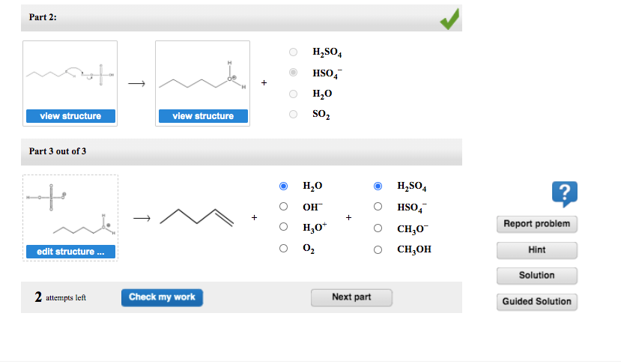621x364 pixels.
Task: Click the blue question mark help icon
Action: tap(564, 194)
